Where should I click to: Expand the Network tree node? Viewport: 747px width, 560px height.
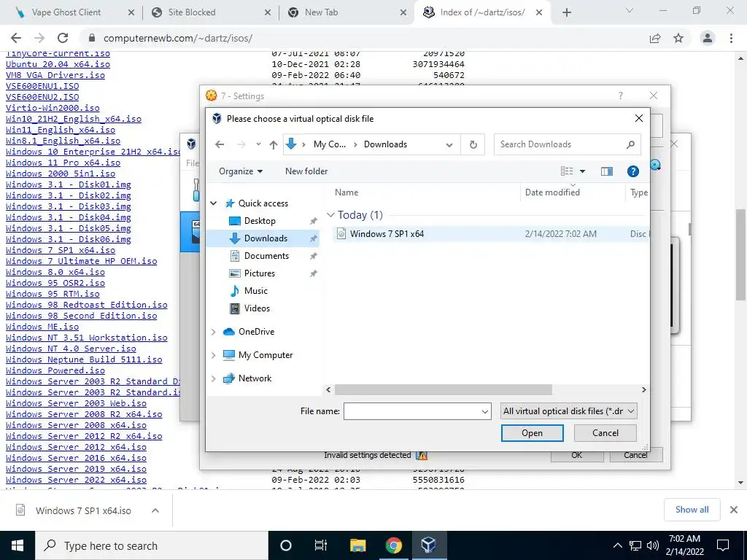click(214, 378)
